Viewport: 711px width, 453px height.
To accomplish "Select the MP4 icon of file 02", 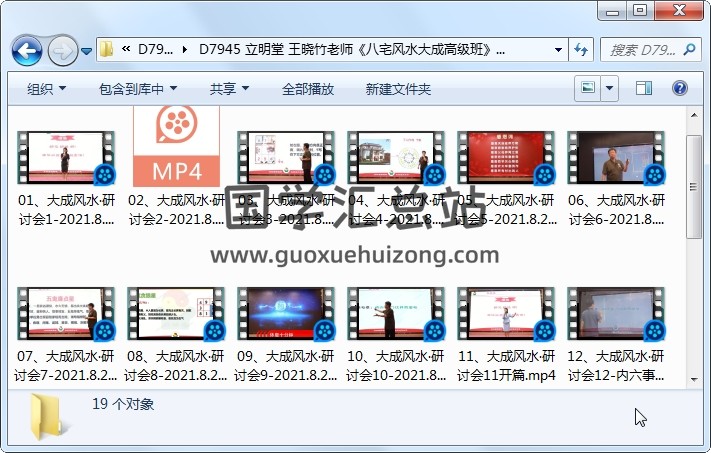I will [x=176, y=146].
